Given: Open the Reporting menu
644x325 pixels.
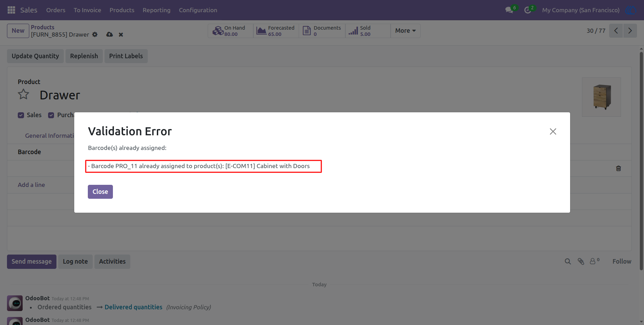Looking at the screenshot, I should (156, 10).
